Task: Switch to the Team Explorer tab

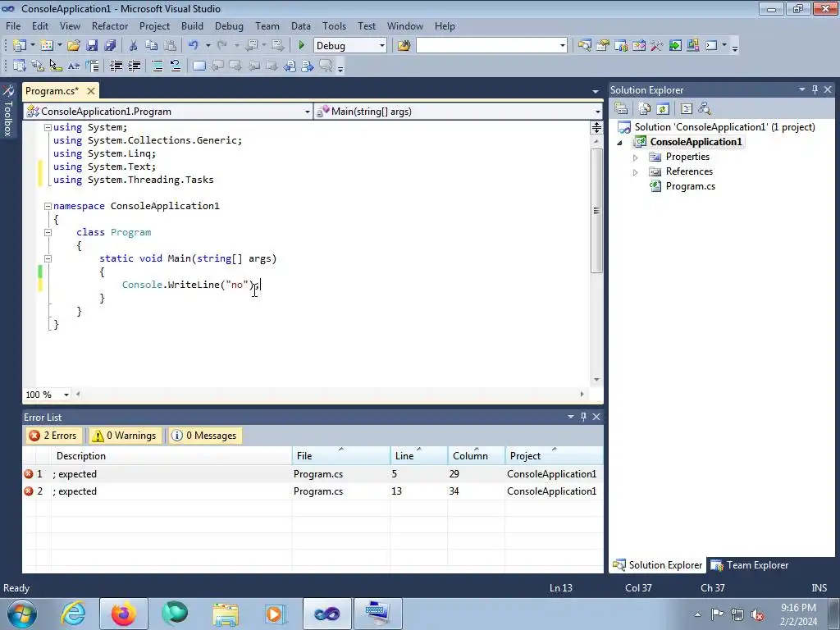Action: 750,565
